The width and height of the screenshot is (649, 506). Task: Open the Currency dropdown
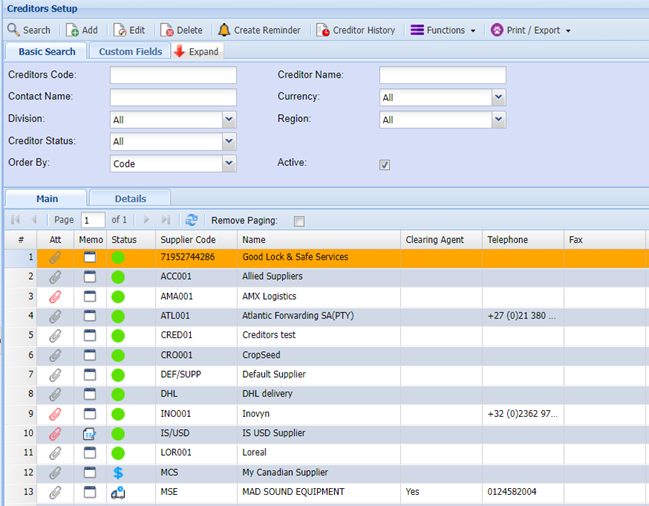coord(498,97)
